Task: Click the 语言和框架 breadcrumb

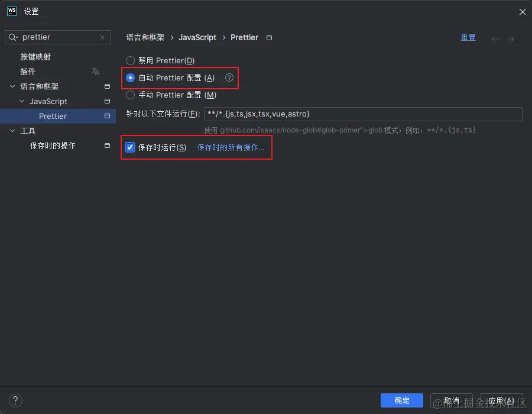Action: (145, 37)
